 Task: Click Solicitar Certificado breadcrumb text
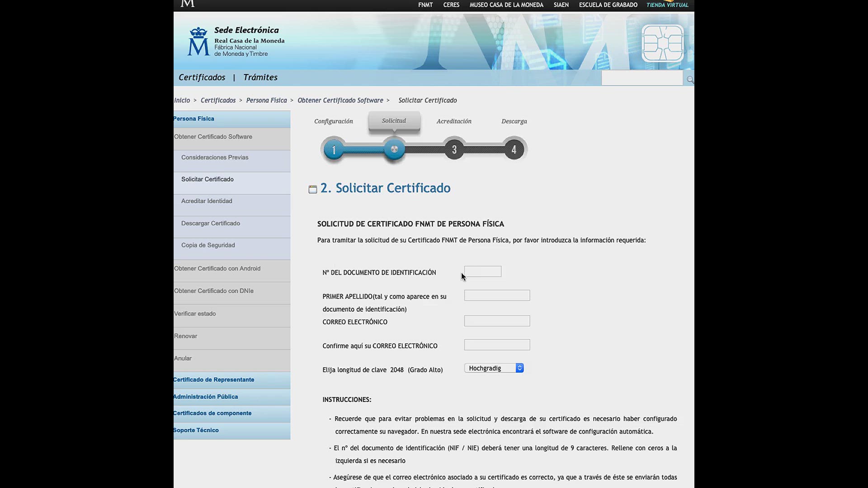[428, 100]
